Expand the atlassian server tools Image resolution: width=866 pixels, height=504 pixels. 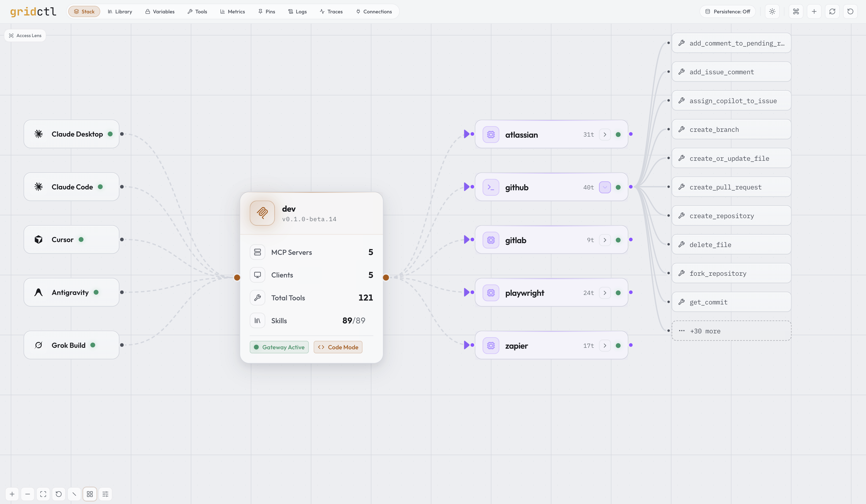(x=605, y=135)
